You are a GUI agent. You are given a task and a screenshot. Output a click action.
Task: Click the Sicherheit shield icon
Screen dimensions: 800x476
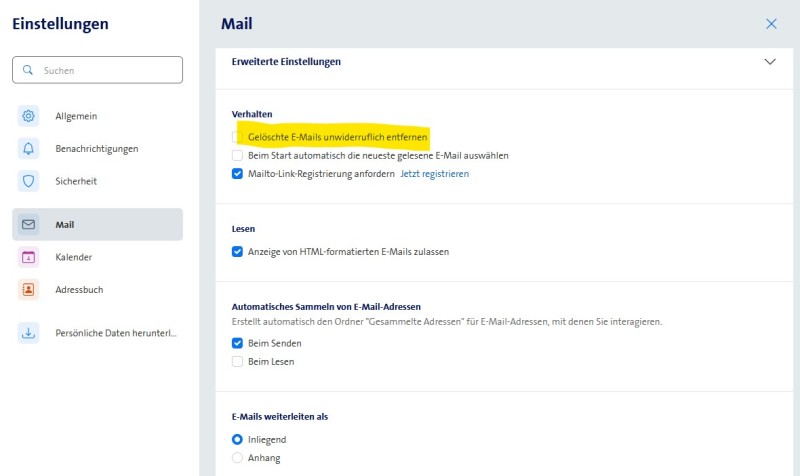pos(28,181)
